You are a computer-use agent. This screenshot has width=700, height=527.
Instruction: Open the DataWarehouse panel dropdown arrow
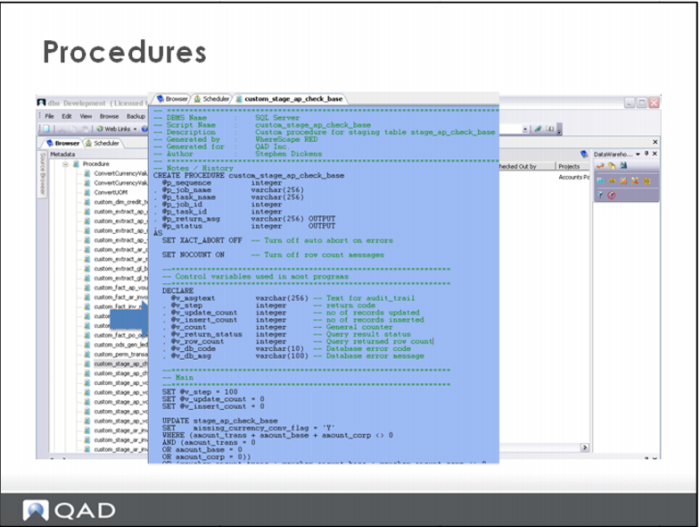(x=638, y=154)
